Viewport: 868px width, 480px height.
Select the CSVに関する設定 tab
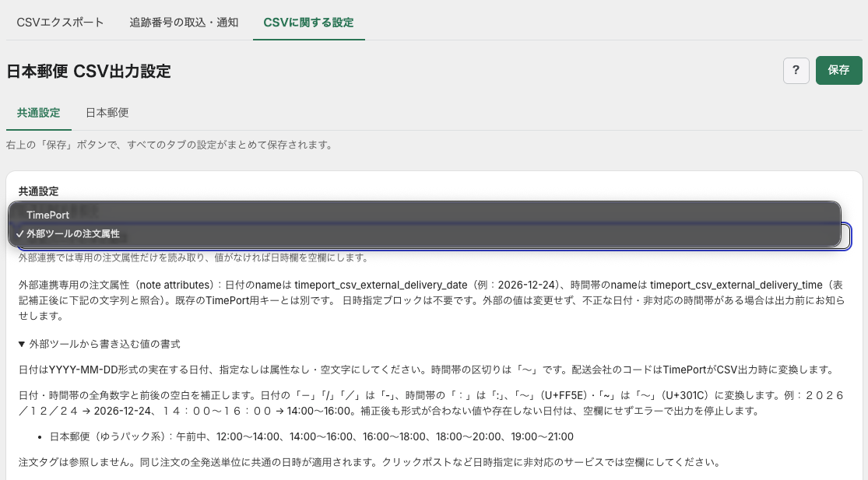[308, 22]
